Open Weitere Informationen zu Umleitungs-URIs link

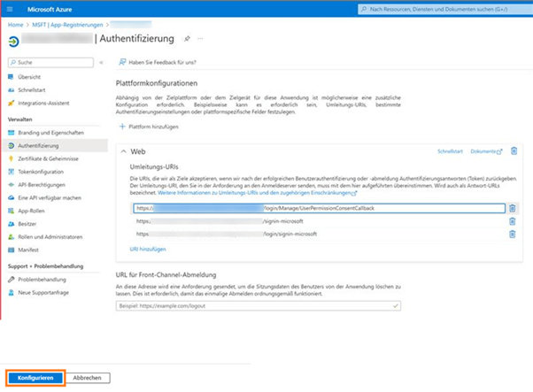[258, 193]
